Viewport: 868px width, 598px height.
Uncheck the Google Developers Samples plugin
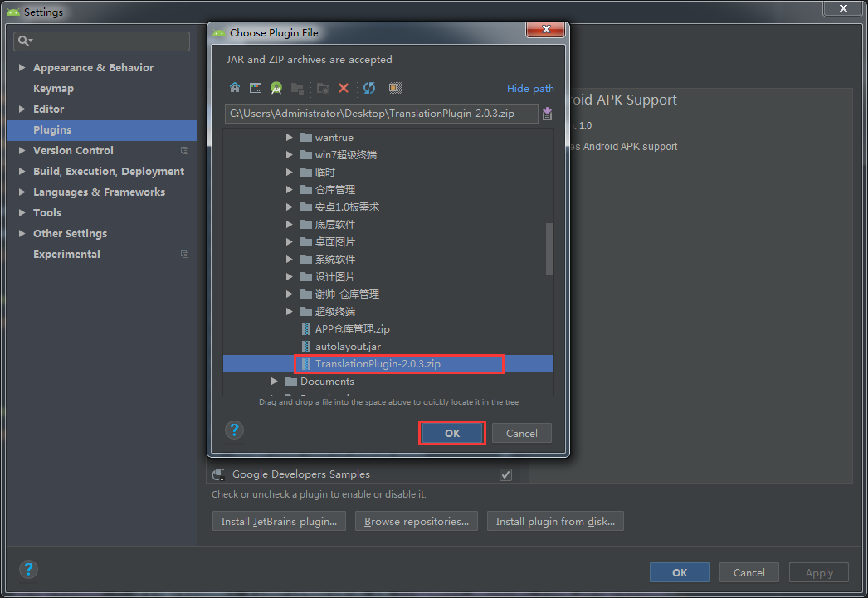(505, 474)
